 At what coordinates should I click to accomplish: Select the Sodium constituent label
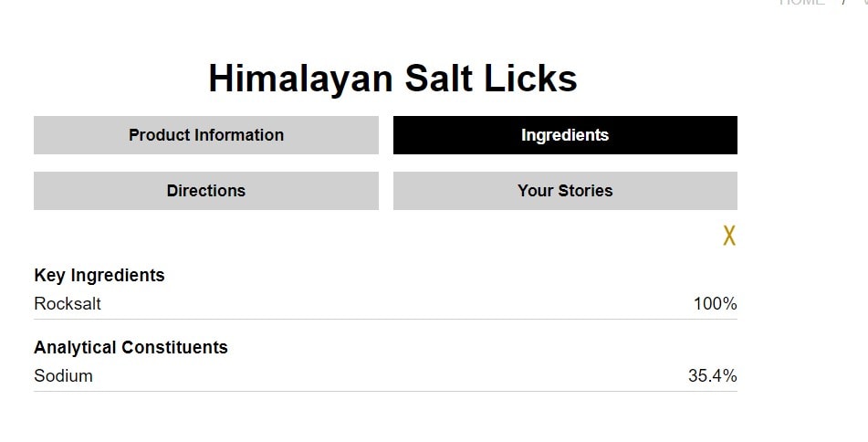[x=63, y=375]
